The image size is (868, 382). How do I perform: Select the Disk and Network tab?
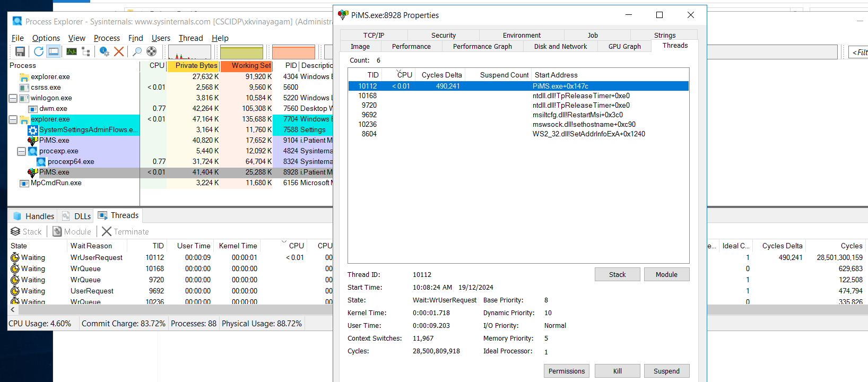(560, 47)
